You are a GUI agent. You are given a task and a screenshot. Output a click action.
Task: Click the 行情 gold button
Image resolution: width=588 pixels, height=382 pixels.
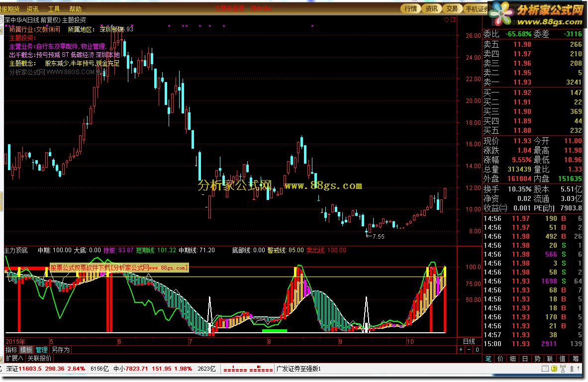point(410,8)
